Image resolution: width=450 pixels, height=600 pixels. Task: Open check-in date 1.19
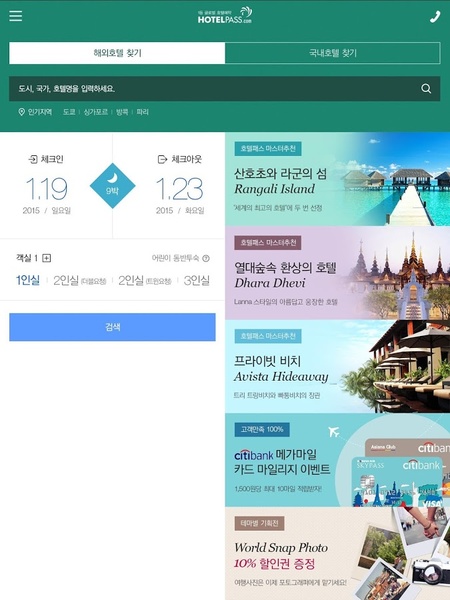click(x=47, y=189)
